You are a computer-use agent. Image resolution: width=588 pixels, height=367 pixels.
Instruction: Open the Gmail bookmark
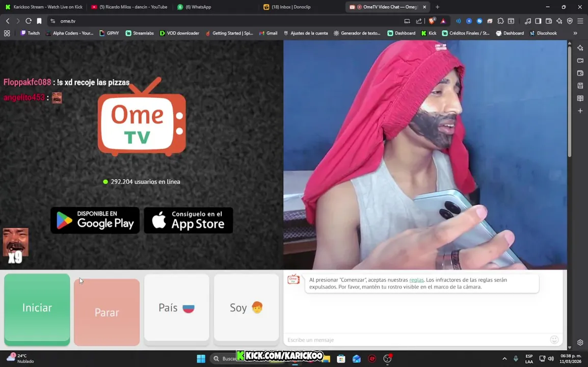(268, 33)
